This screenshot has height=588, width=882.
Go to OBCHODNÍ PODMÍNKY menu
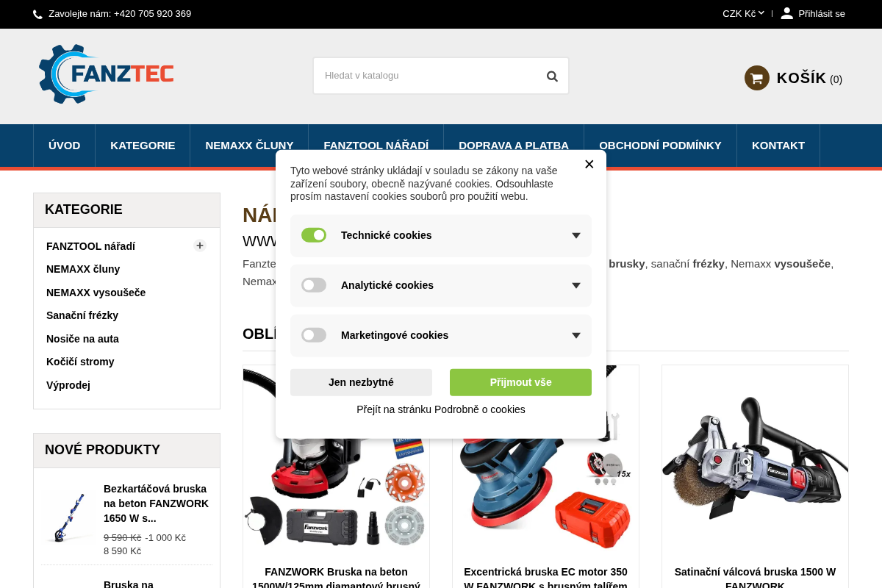[660, 146]
